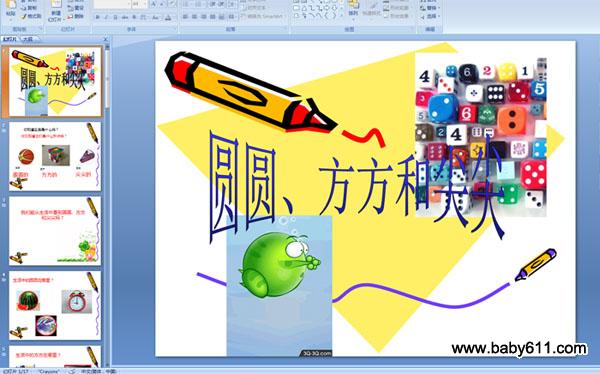
Task: Click the Replace button in the editing group
Action: point(430,8)
